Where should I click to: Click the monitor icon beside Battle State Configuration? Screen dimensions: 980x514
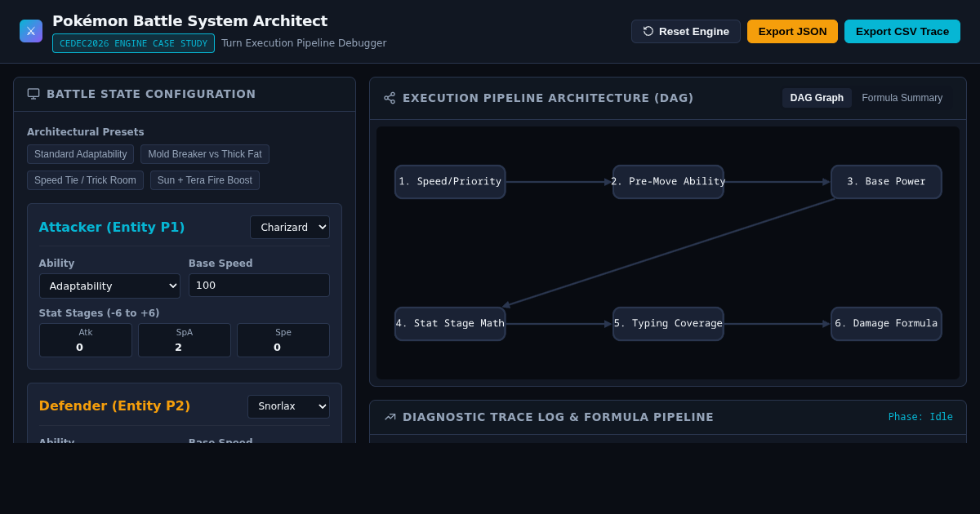click(33, 94)
